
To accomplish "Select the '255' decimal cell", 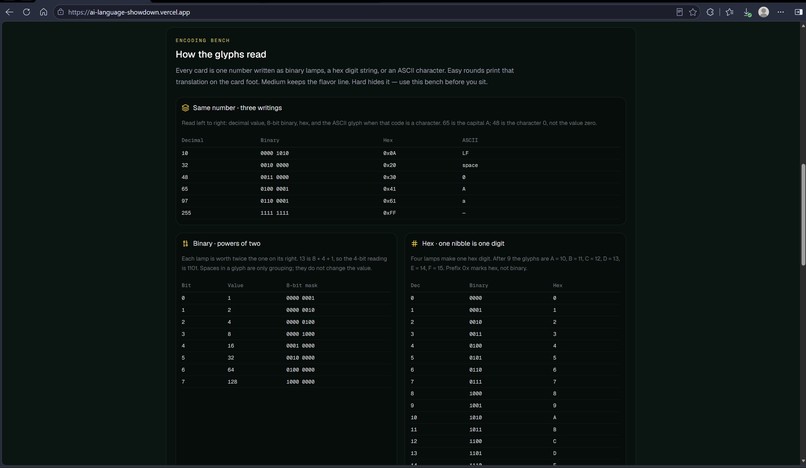I will pyautogui.click(x=186, y=213).
